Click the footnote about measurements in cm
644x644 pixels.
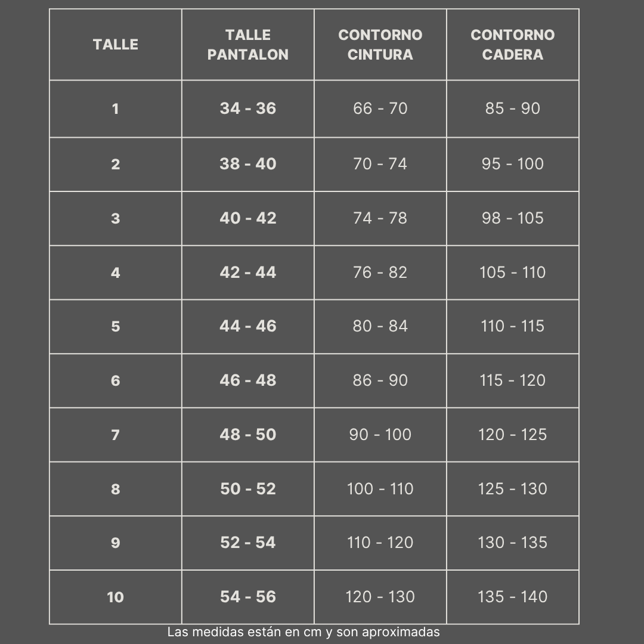coord(304,632)
